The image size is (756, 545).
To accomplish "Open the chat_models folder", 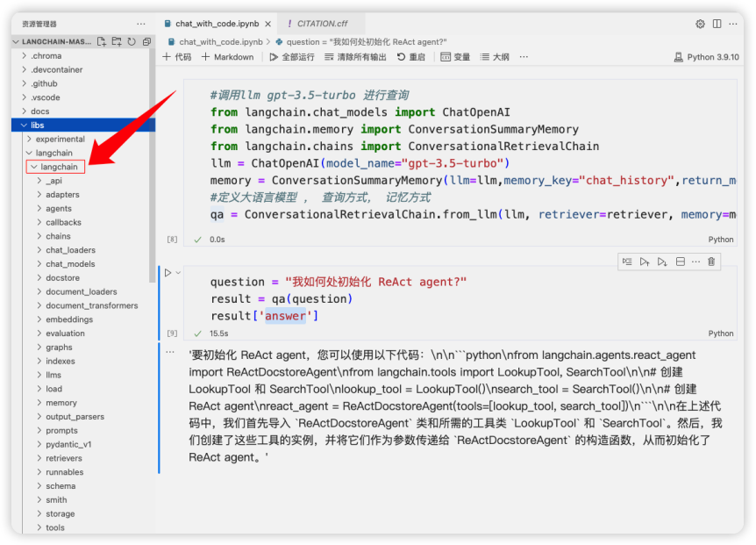I will 83,264.
